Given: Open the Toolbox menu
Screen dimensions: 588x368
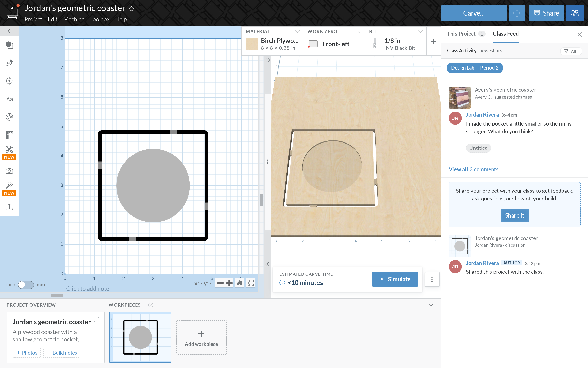Looking at the screenshot, I should (x=100, y=19).
